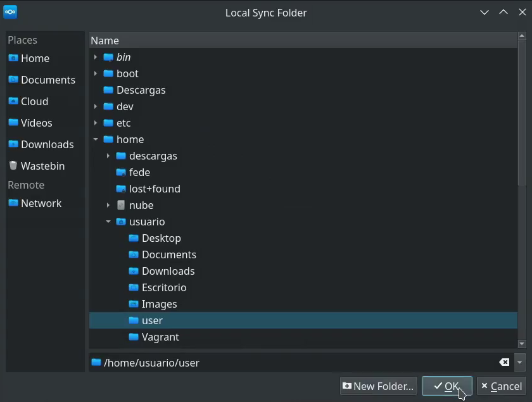Viewport: 532px width, 402px height.
Task: Select the Documents folder under usuario
Action: pos(168,254)
